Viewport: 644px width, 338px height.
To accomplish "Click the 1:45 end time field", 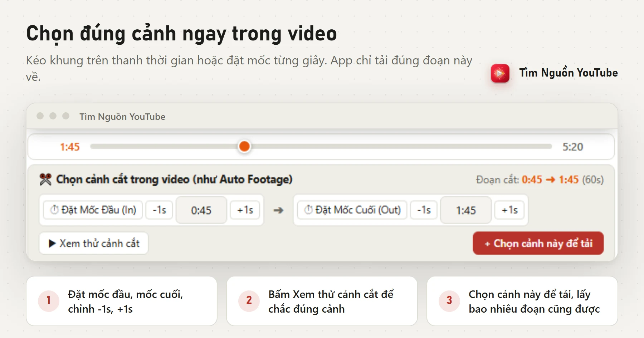I will click(x=466, y=210).
